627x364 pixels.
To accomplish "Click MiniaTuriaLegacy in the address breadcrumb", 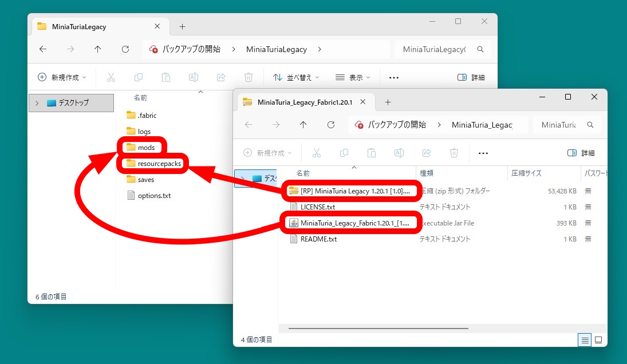I will click(x=277, y=49).
